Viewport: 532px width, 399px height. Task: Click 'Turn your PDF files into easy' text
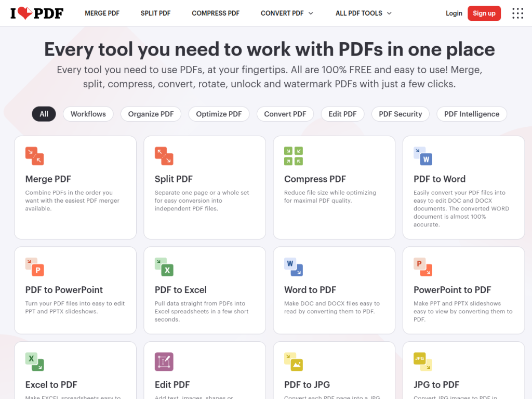tap(75, 308)
